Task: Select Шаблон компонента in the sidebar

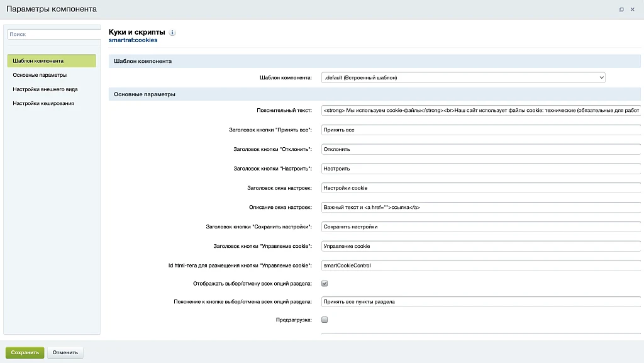Action: pyautogui.click(x=52, y=61)
